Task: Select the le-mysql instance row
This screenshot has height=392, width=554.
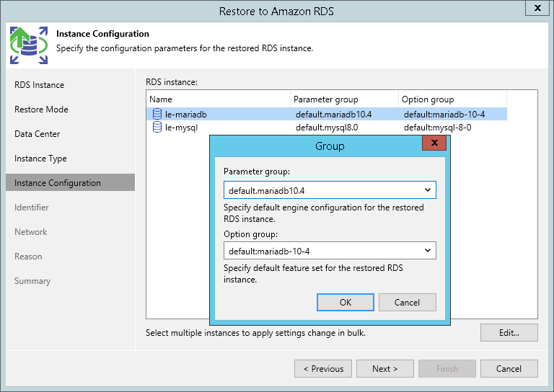Action: tap(327, 127)
